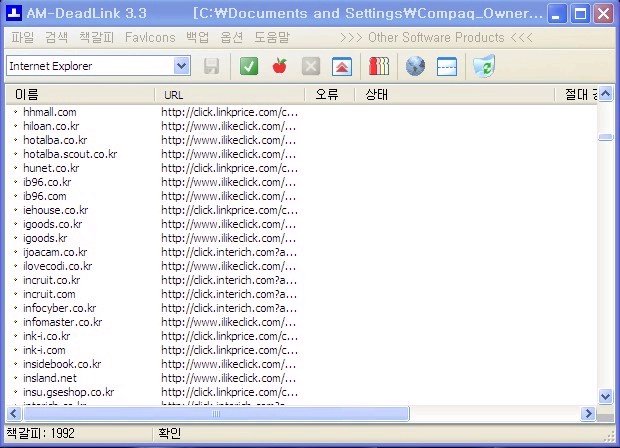Click the globe browser icon
Viewport: 620px width, 448px height.
pos(415,66)
